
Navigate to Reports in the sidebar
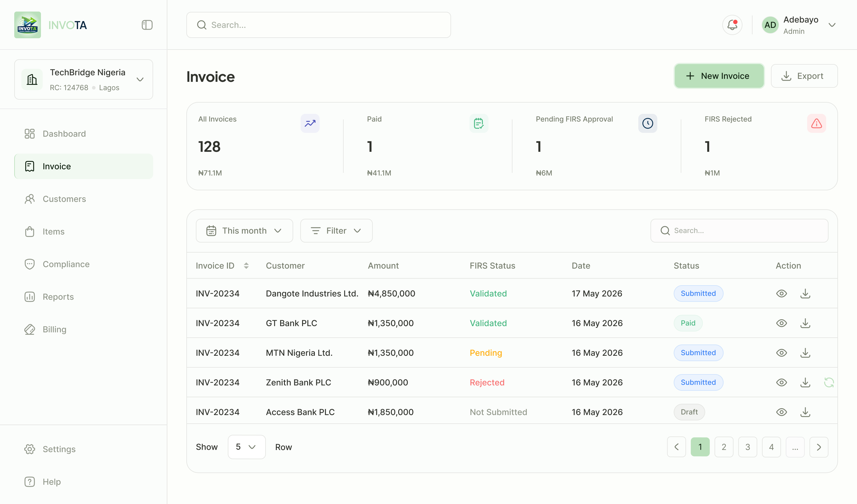(x=84, y=297)
